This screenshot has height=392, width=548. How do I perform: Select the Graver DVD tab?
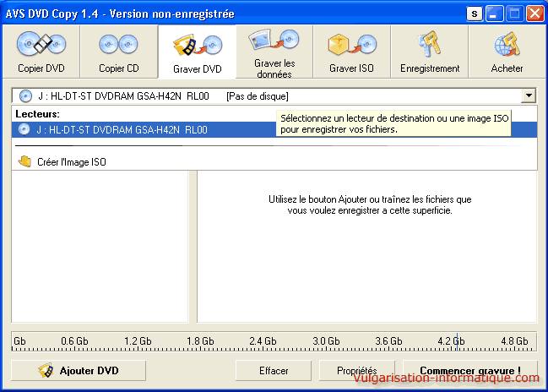(x=197, y=52)
